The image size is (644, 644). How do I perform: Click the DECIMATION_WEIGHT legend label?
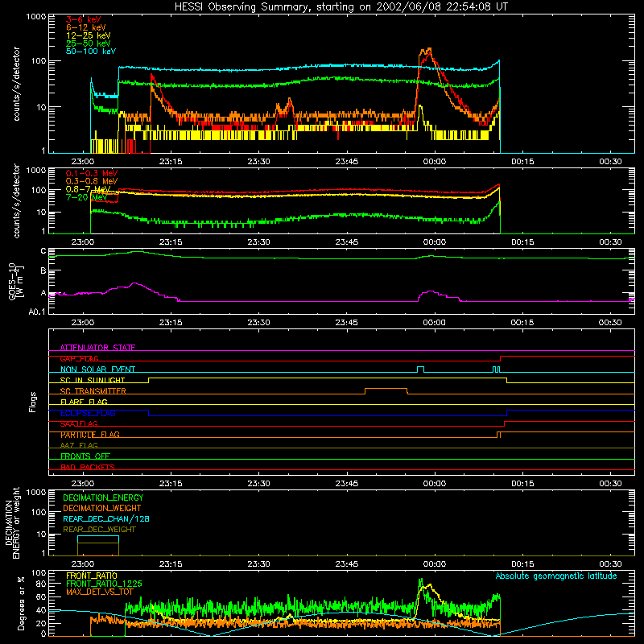pyautogui.click(x=102, y=508)
